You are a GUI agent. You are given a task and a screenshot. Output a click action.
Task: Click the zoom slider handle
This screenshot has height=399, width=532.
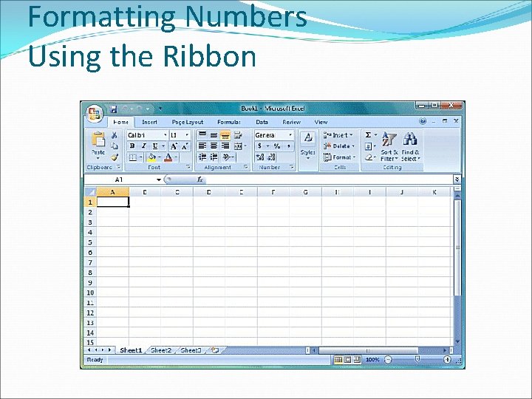pyautogui.click(x=417, y=359)
